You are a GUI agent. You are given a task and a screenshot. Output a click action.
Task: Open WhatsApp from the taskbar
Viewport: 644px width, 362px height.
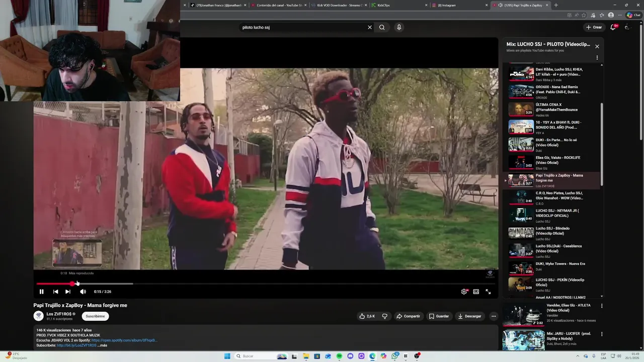coord(395,356)
